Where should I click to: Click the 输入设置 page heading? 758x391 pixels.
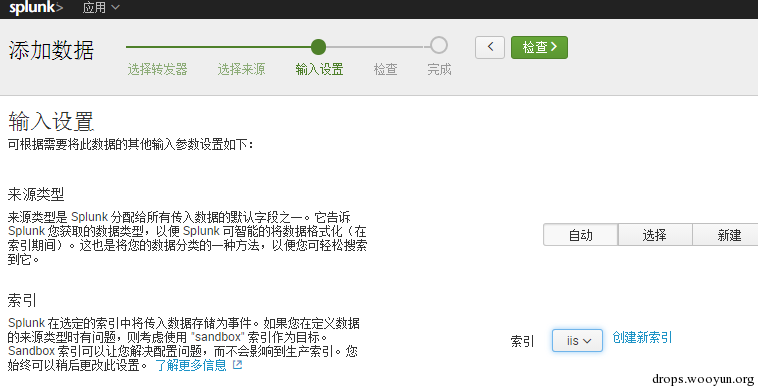(51, 122)
